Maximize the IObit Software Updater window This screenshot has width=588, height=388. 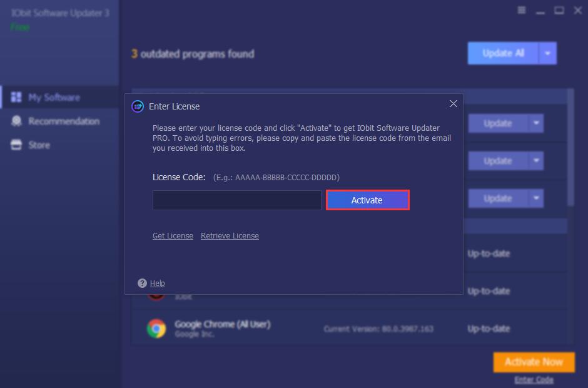tap(559, 11)
